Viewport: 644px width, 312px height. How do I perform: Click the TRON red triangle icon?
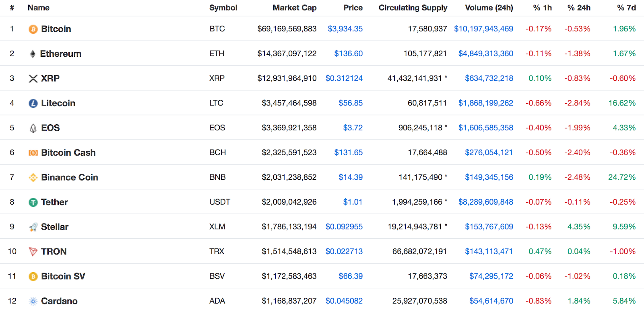33,252
